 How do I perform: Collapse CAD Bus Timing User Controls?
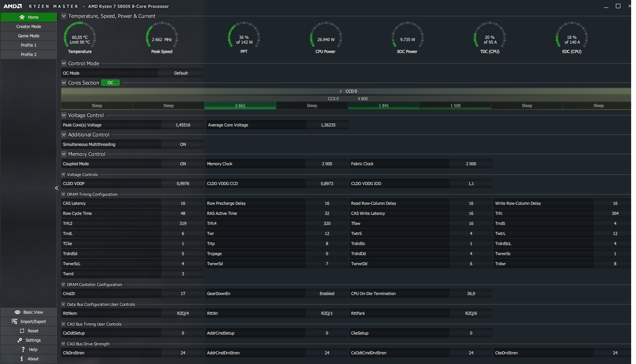(63, 324)
